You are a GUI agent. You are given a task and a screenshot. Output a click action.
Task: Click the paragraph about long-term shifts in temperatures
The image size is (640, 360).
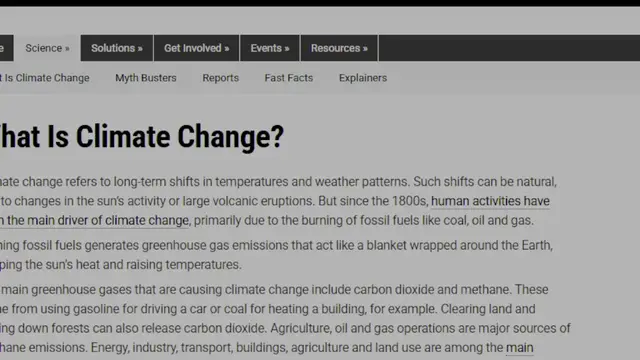[278, 201]
